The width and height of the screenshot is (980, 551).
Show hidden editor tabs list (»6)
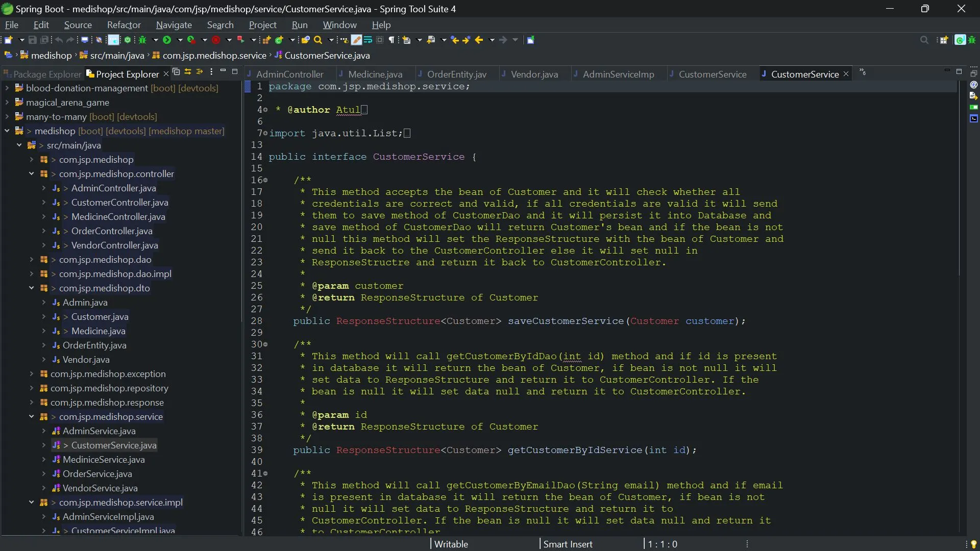click(863, 72)
